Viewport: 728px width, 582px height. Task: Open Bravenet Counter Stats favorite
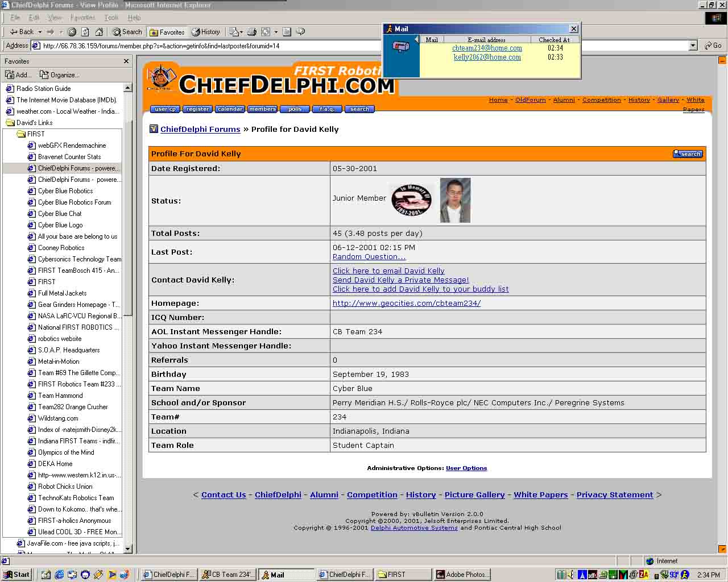pyautogui.click(x=64, y=157)
